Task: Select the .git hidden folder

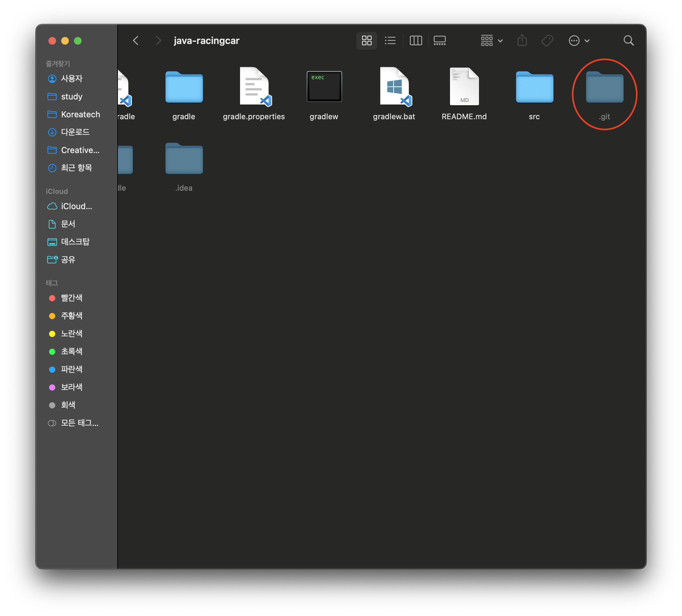Action: click(604, 87)
